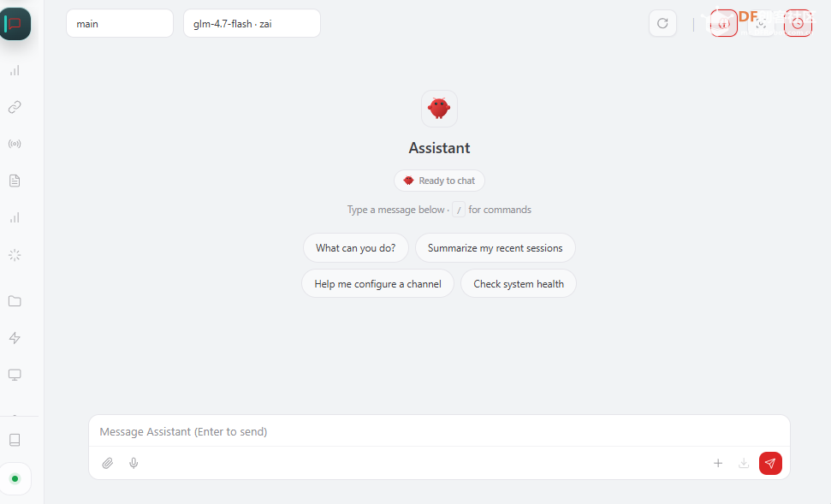Select the 'Check system health' suggestion
831x504 pixels.
click(x=519, y=284)
